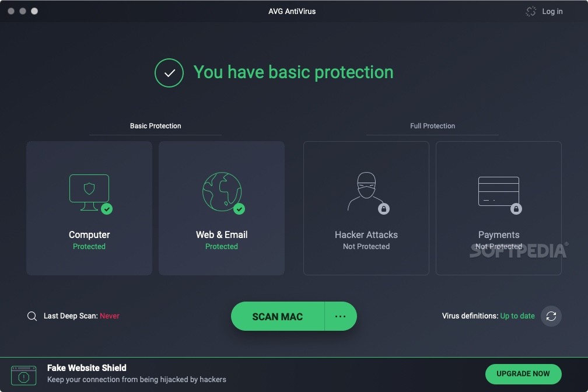The height and width of the screenshot is (392, 588).
Task: Open more scan options via three dots
Action: pos(341,317)
